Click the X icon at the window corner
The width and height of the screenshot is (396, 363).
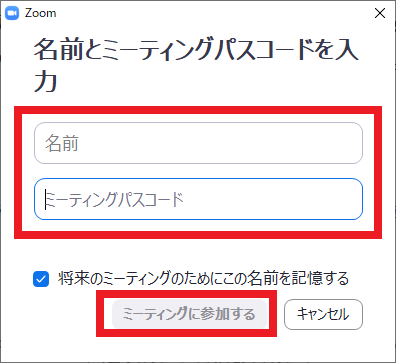[x=380, y=13]
